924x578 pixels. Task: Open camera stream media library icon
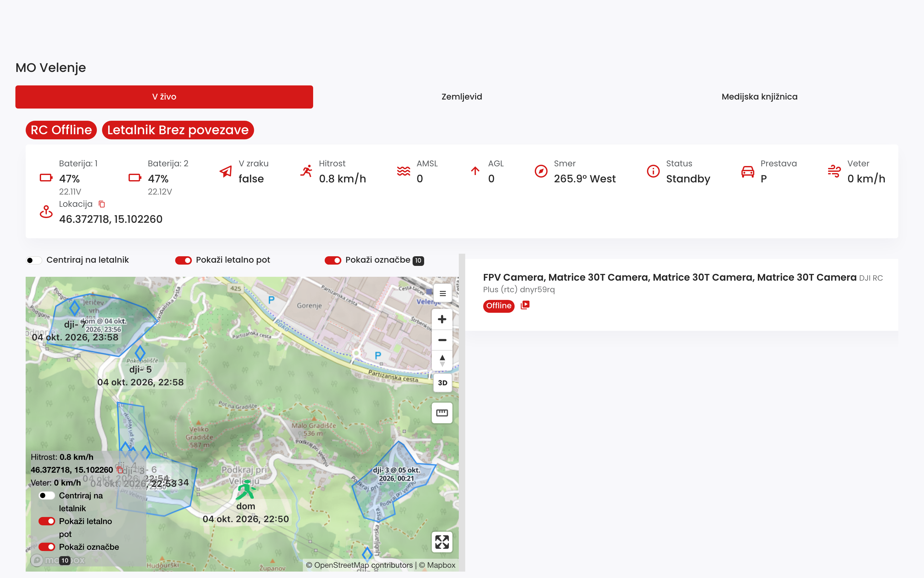525,305
